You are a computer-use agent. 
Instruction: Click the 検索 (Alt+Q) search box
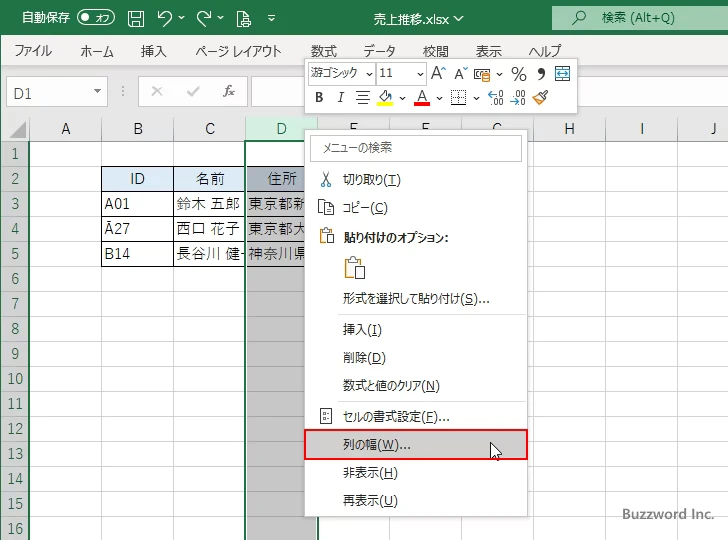point(640,18)
